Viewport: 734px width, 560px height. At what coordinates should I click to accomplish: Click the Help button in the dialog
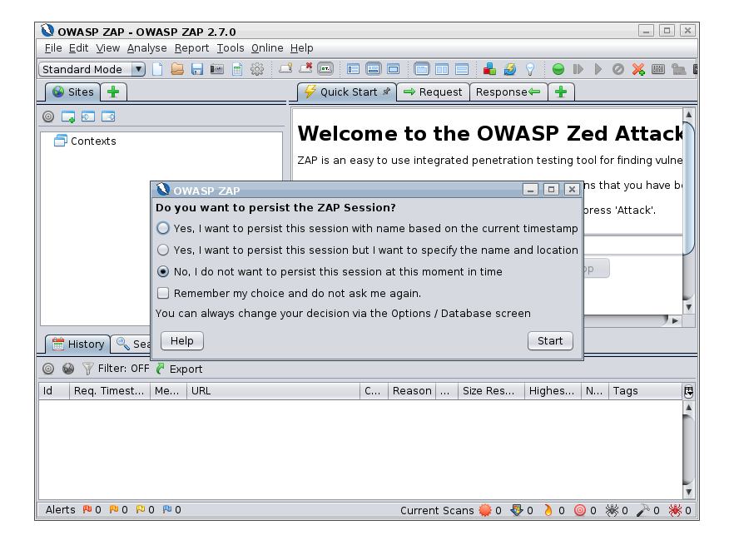pos(181,341)
